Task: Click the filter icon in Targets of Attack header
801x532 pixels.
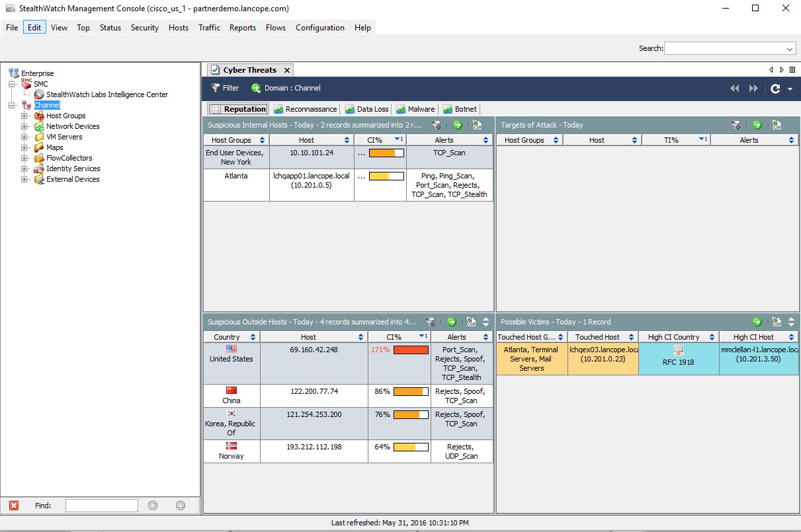Action: (x=736, y=125)
